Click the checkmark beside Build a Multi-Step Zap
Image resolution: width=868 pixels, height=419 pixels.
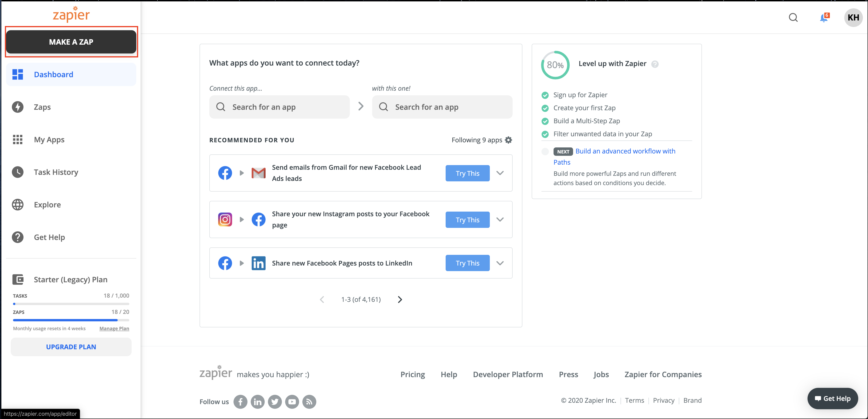click(x=545, y=121)
